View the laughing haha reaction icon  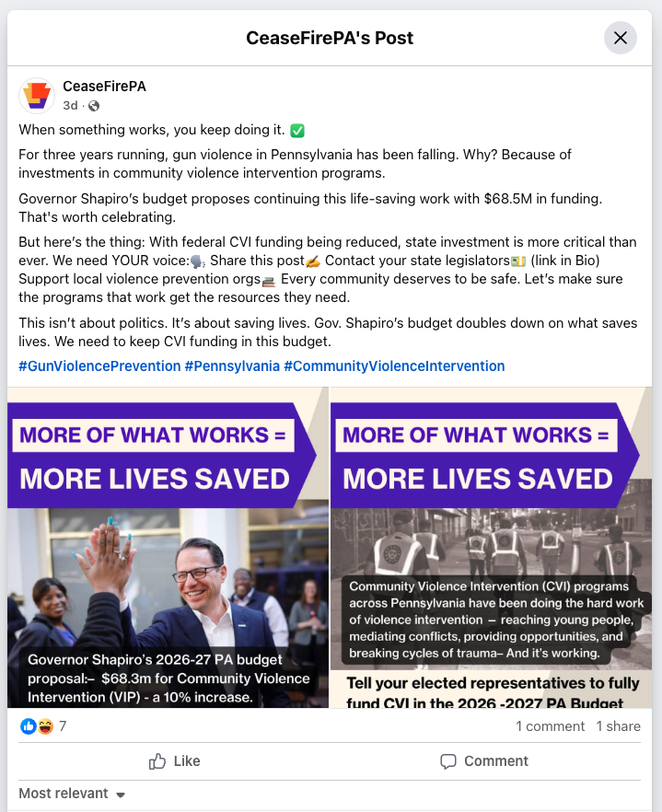[46, 726]
